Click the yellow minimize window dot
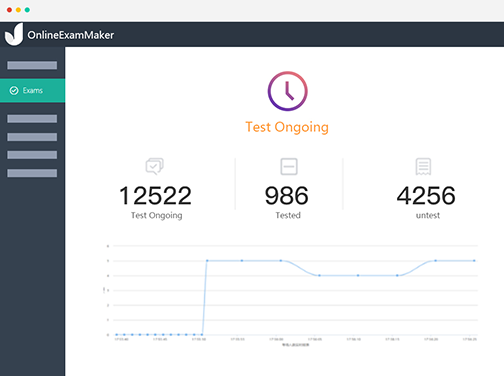504x376 pixels. pos(18,10)
